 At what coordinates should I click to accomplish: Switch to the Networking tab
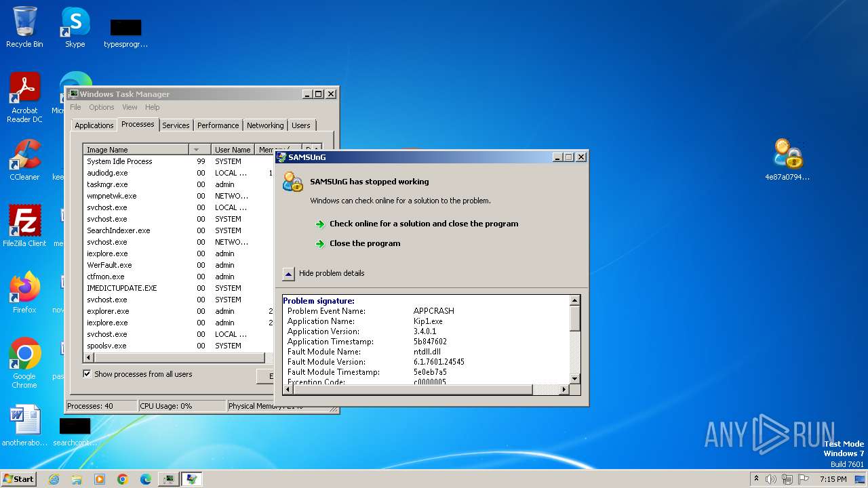pos(265,125)
